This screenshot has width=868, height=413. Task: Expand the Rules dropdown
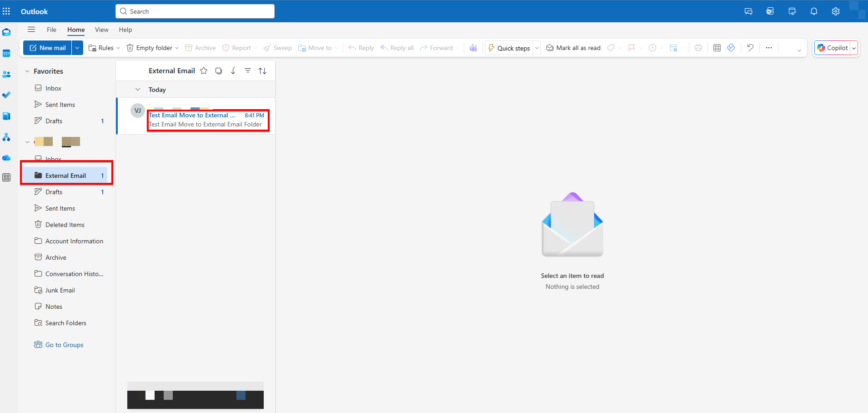tap(117, 47)
